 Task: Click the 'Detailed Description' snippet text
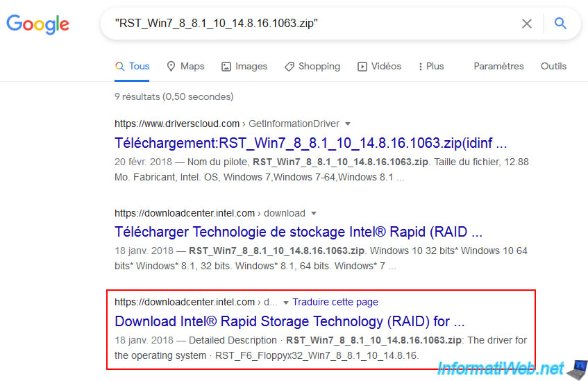point(233,340)
